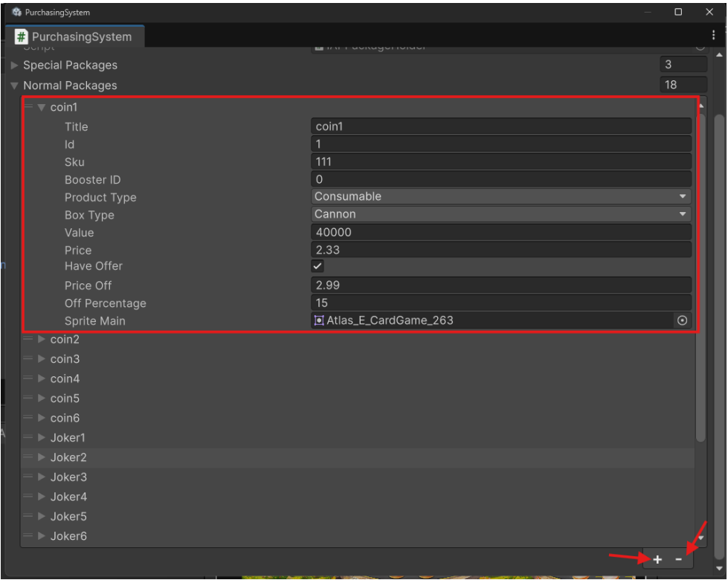This screenshot has height=580, width=728.
Task: Select the Joker6 list item
Action: [358, 536]
